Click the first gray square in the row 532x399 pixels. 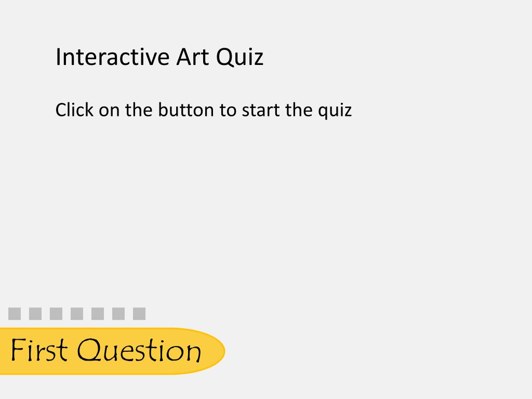pos(15,314)
